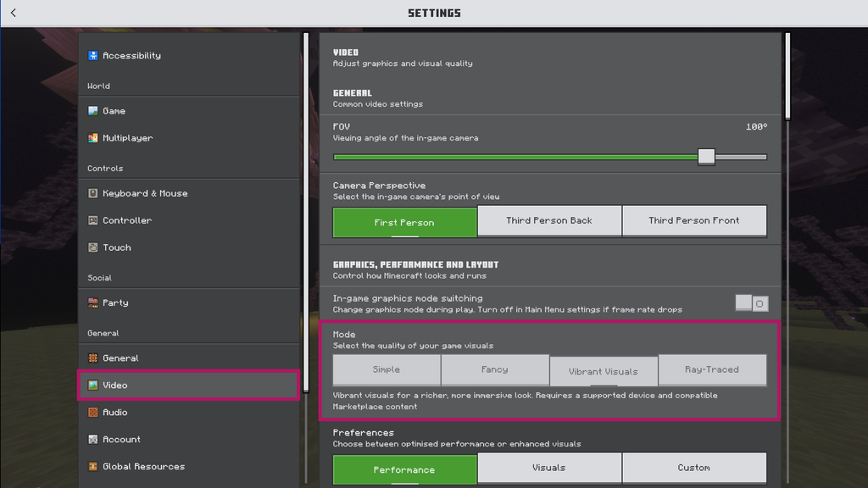This screenshot has height=488, width=868.
Task: Click the video settings panel scrollbar
Action: coord(787,75)
